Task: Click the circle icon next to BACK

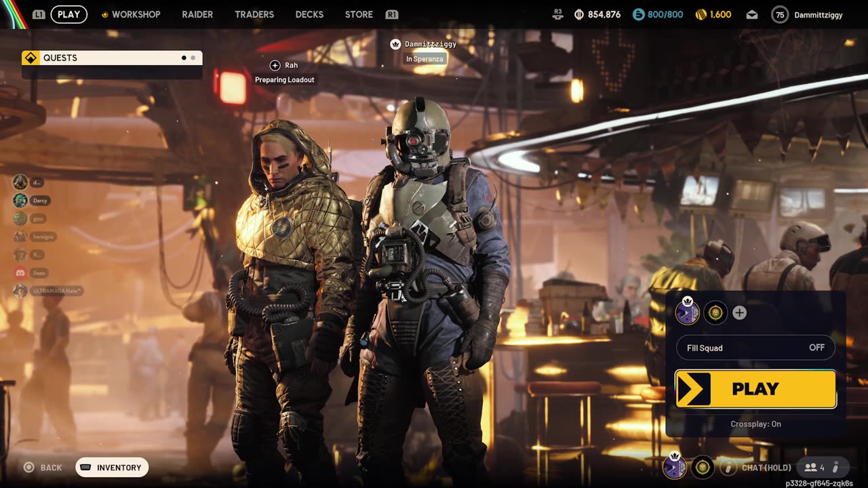Action: [28, 467]
